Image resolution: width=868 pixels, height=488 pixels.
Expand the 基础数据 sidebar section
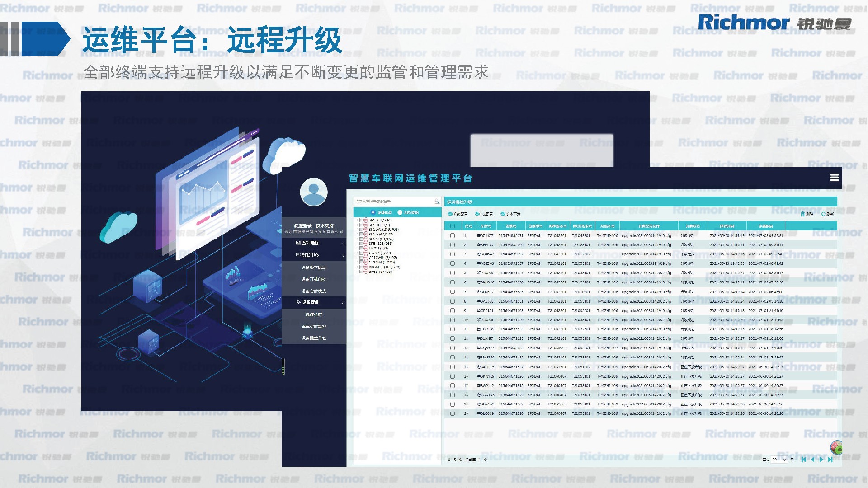343,243
